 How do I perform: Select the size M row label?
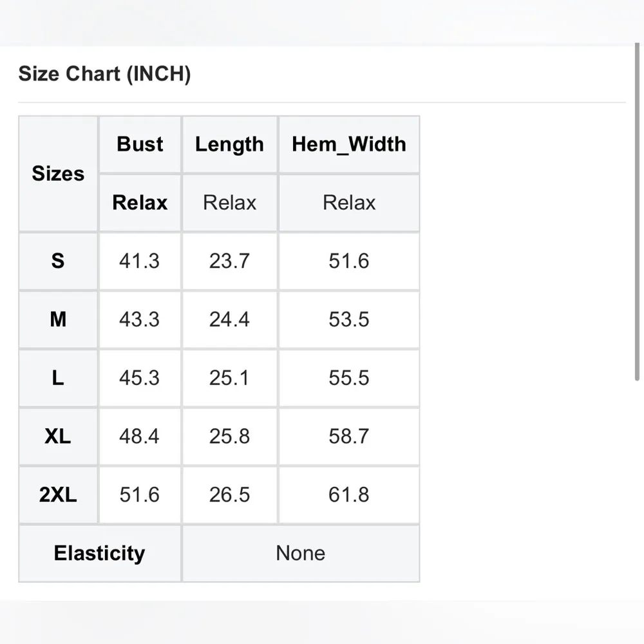click(58, 319)
